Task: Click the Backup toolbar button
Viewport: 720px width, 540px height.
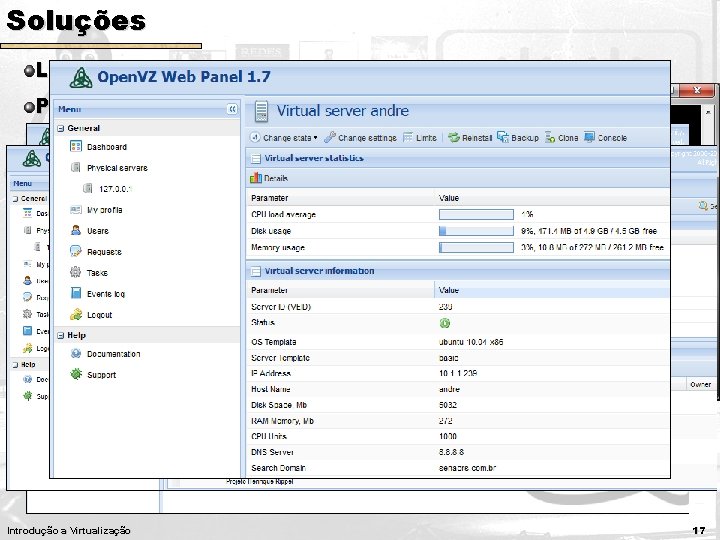Action: [518, 138]
